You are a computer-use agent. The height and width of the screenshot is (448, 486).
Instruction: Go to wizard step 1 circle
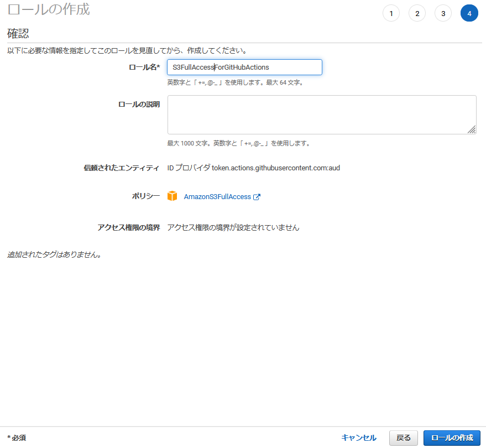pyautogui.click(x=391, y=13)
